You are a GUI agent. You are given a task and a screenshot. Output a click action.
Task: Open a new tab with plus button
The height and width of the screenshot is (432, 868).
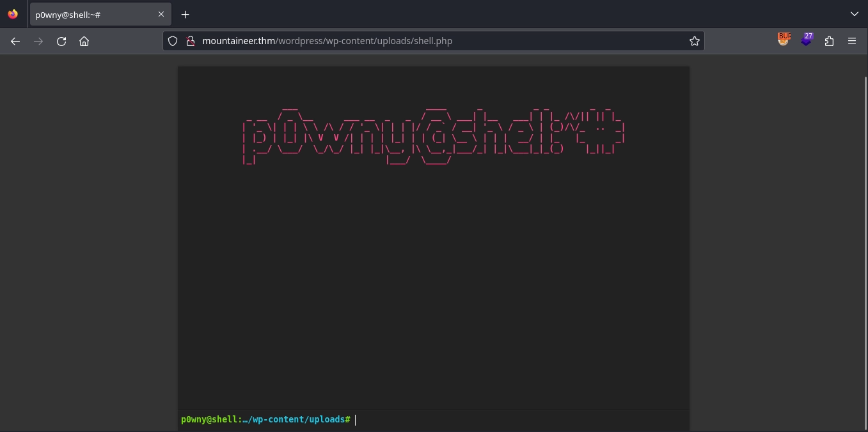[x=185, y=14]
